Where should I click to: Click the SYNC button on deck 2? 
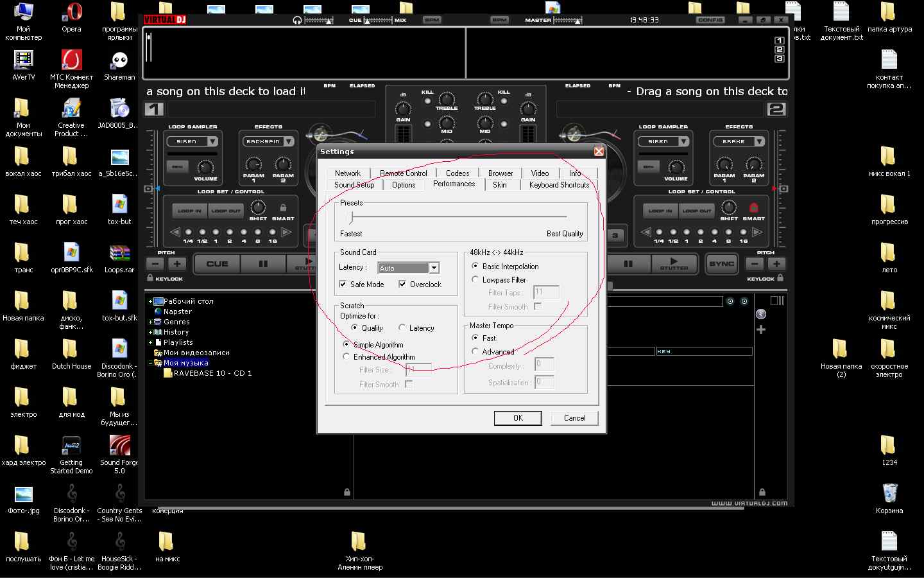[722, 264]
